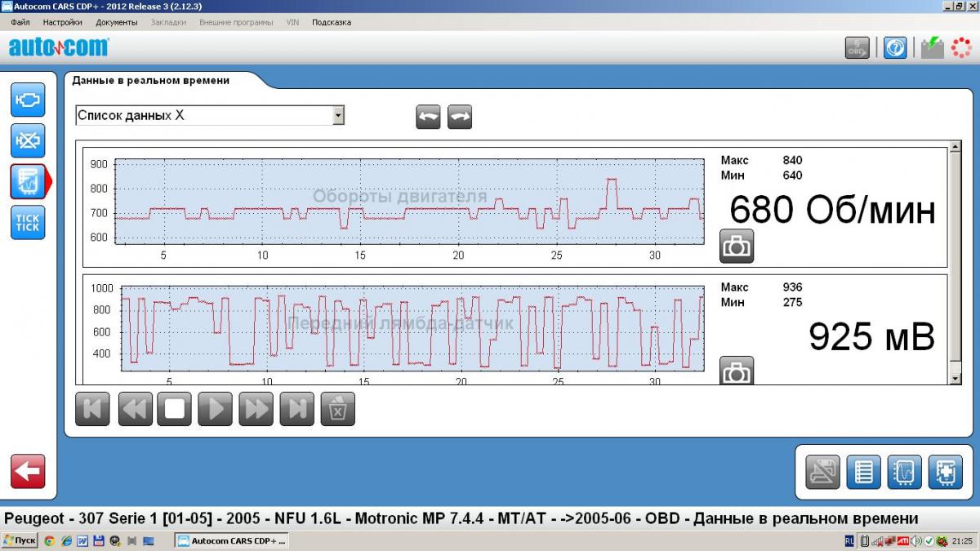Open the Windows Пуск start button
This screenshot has height=551, width=980.
pyautogui.click(x=20, y=540)
